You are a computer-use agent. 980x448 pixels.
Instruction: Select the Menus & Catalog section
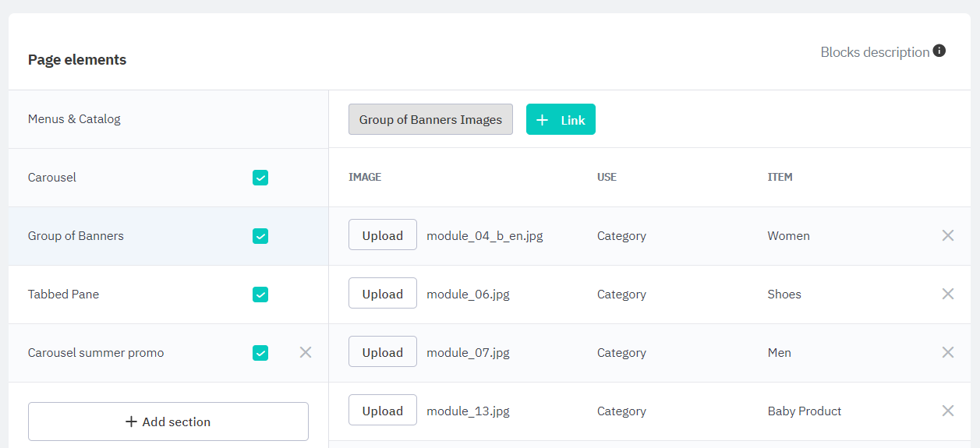[x=75, y=119]
